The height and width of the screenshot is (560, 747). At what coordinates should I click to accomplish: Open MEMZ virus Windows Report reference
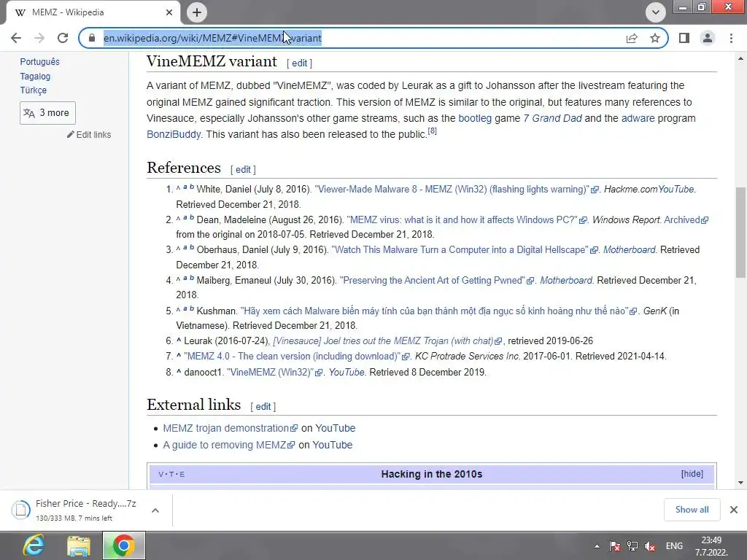pos(466,220)
